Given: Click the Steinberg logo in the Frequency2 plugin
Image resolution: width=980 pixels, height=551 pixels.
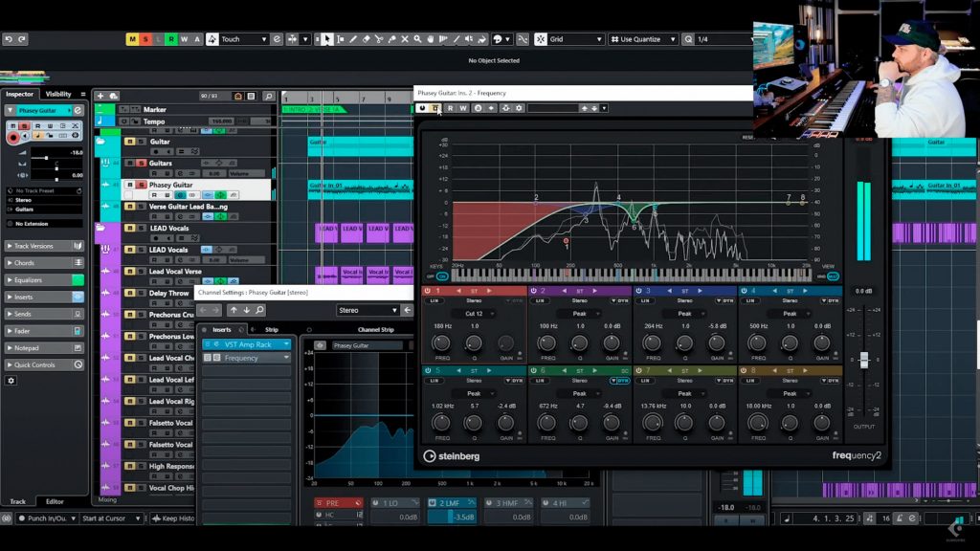Looking at the screenshot, I should [455, 456].
